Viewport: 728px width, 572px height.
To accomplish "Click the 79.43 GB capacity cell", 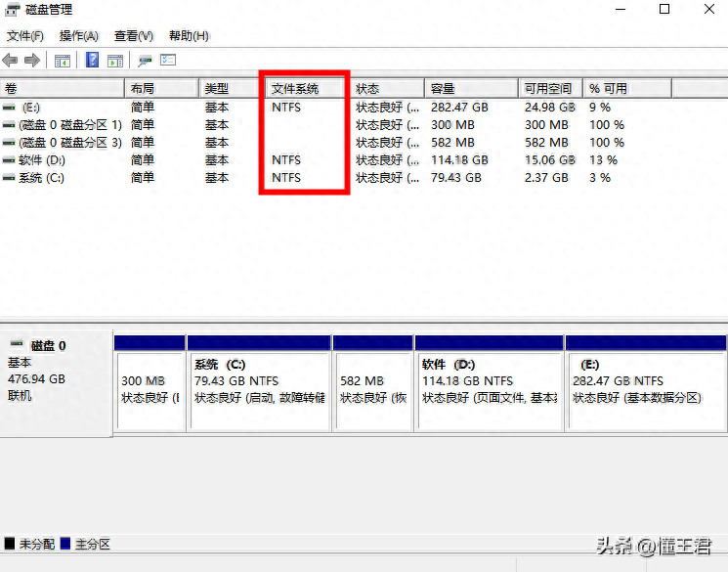I will pyautogui.click(x=456, y=178).
